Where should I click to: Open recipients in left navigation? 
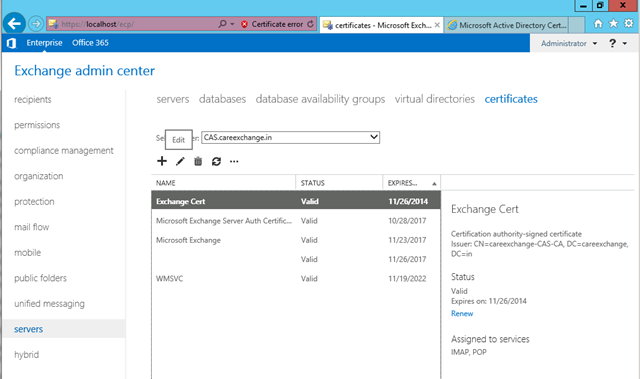pos(33,100)
